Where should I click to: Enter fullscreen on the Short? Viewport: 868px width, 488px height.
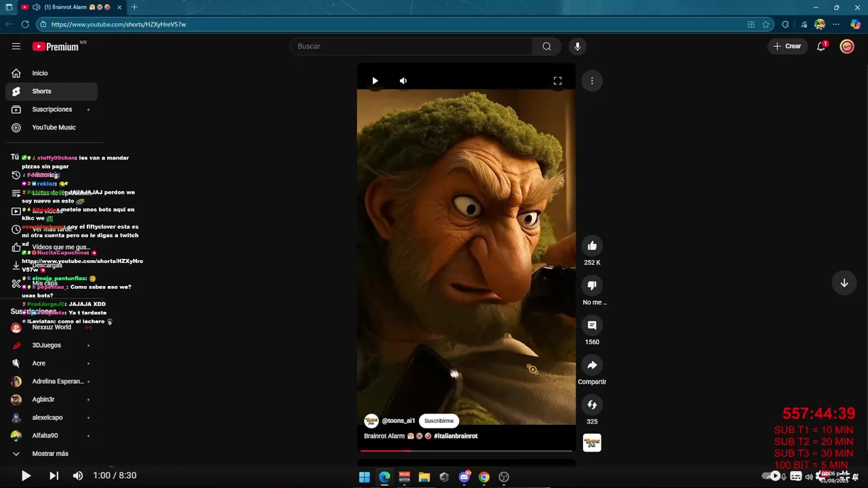click(557, 81)
